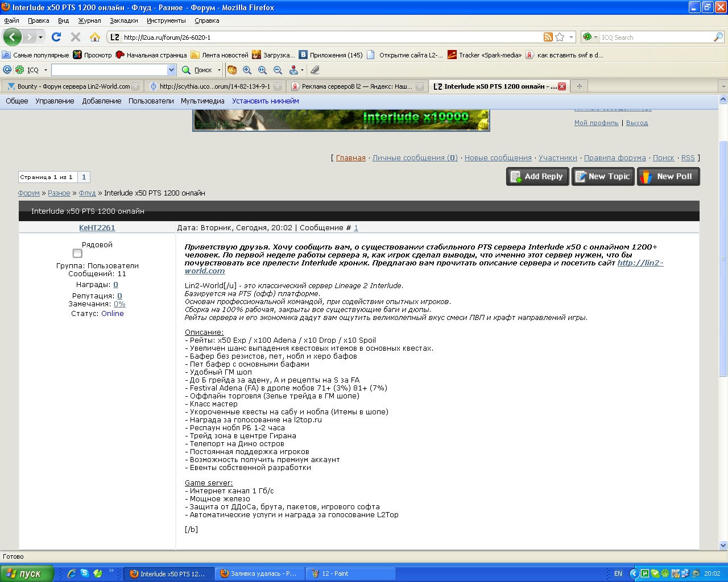The width and height of the screenshot is (728, 582).
Task: Click the Add Reply button
Action: (537, 177)
